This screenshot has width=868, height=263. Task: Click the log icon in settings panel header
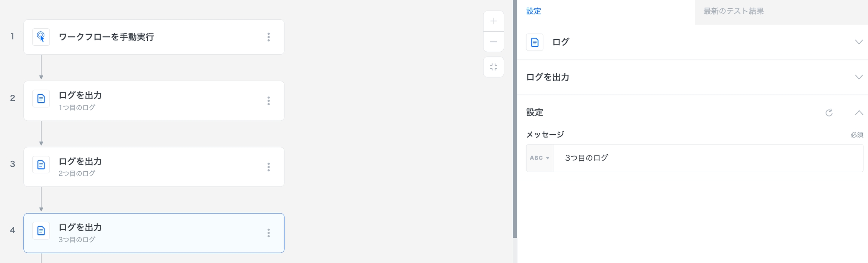coord(535,42)
